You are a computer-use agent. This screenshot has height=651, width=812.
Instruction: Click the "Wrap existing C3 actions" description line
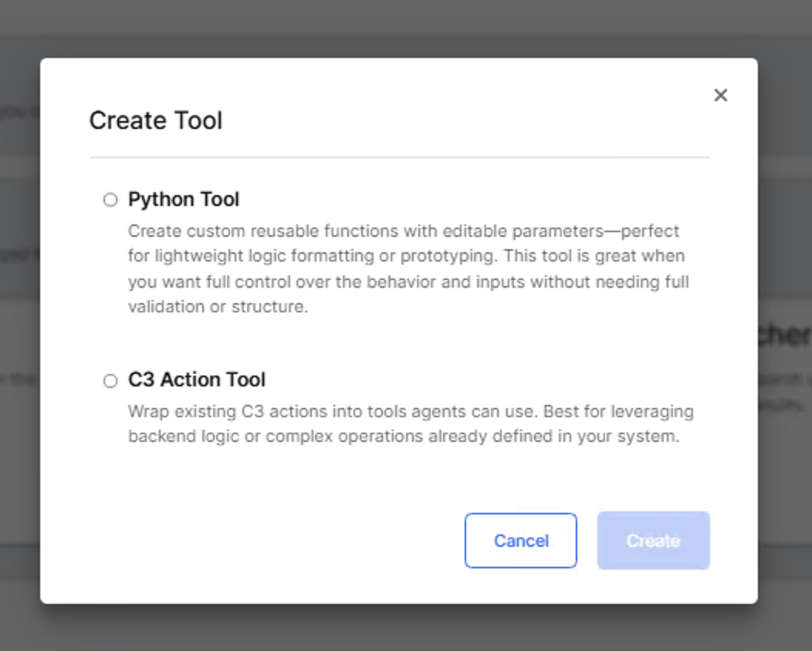(411, 411)
